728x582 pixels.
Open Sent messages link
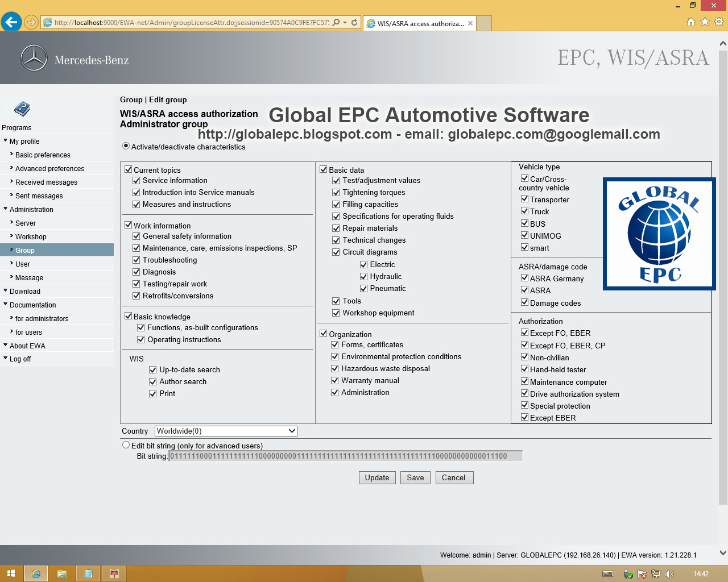(x=39, y=196)
